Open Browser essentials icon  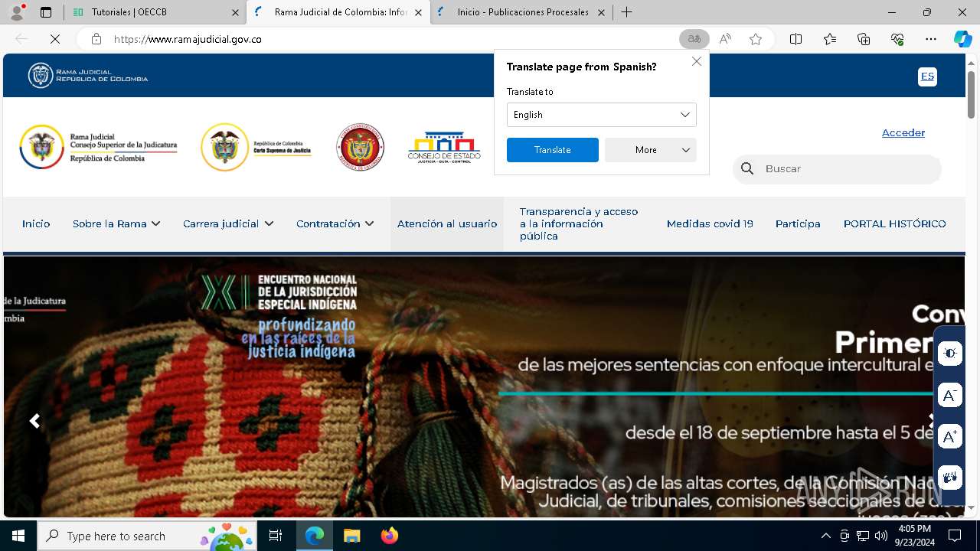click(x=897, y=39)
